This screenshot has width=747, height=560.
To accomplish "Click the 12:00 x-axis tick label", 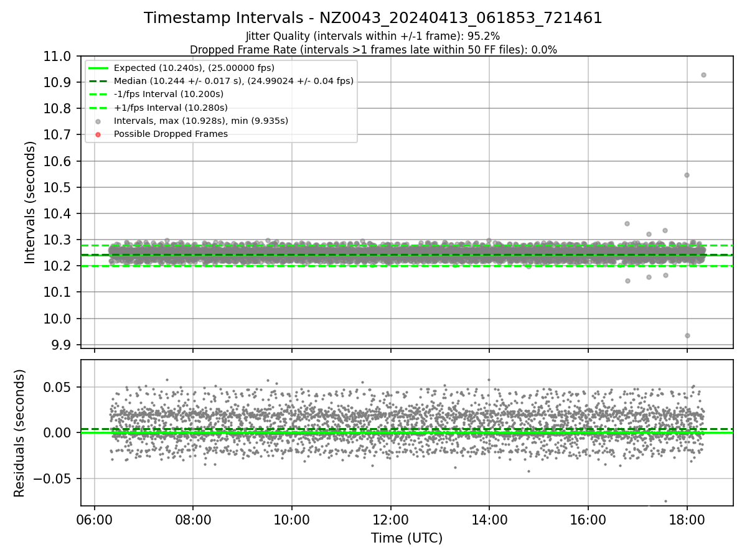I will coord(390,520).
